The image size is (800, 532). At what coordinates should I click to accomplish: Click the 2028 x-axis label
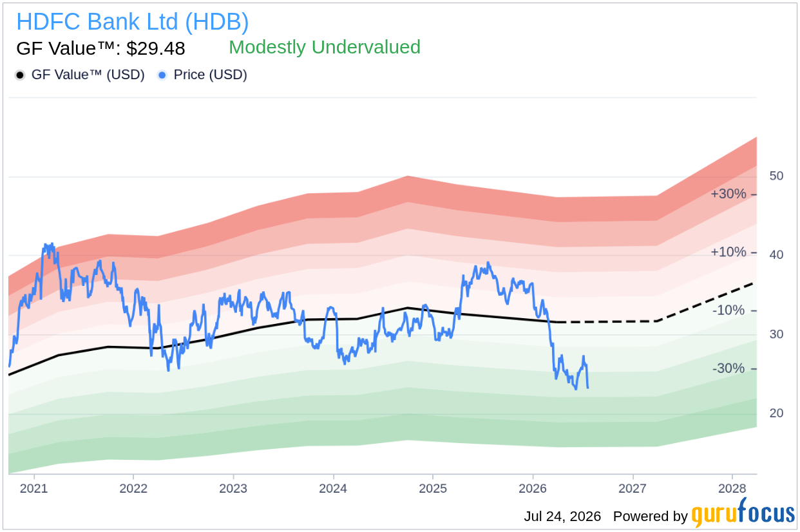(x=732, y=489)
